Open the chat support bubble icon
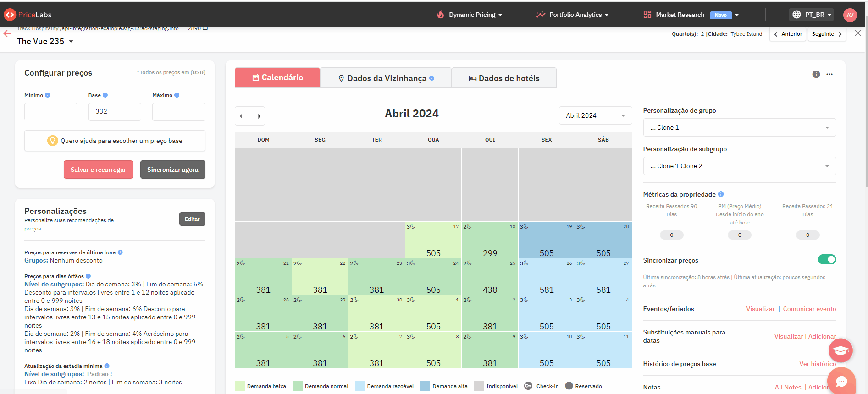The width and height of the screenshot is (868, 394). click(x=841, y=381)
